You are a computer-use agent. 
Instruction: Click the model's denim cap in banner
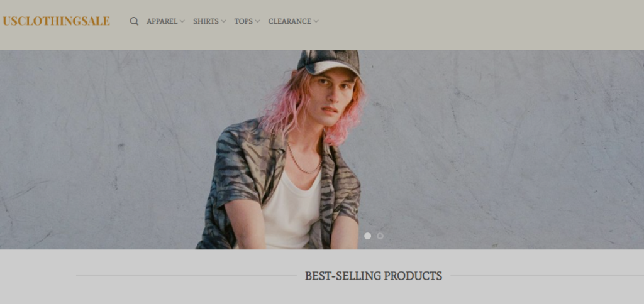(328, 62)
